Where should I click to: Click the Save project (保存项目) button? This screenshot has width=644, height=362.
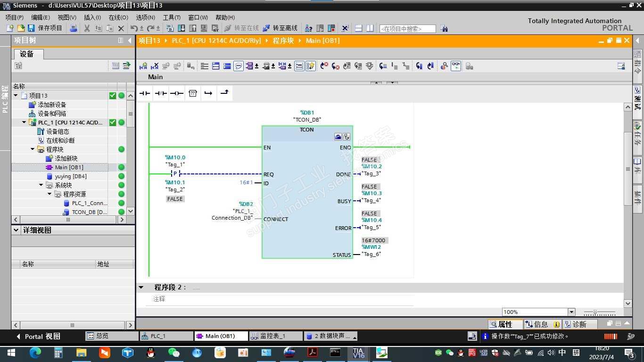pos(45,28)
